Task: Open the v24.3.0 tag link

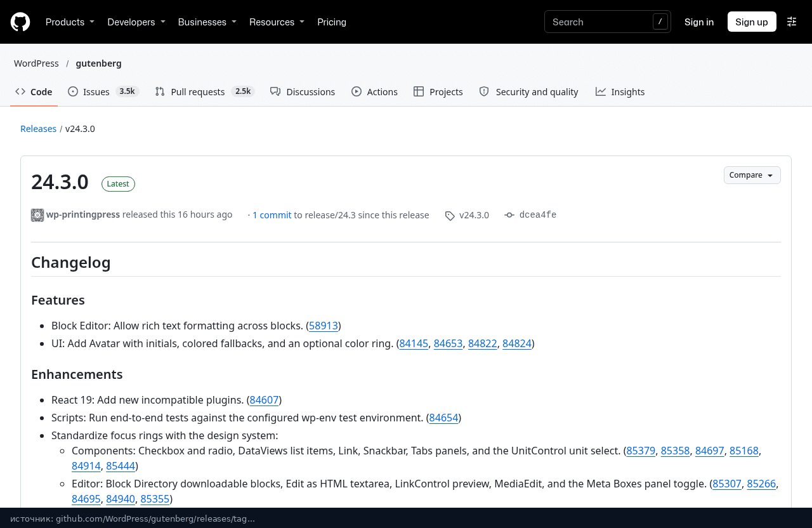Action: pyautogui.click(x=475, y=215)
